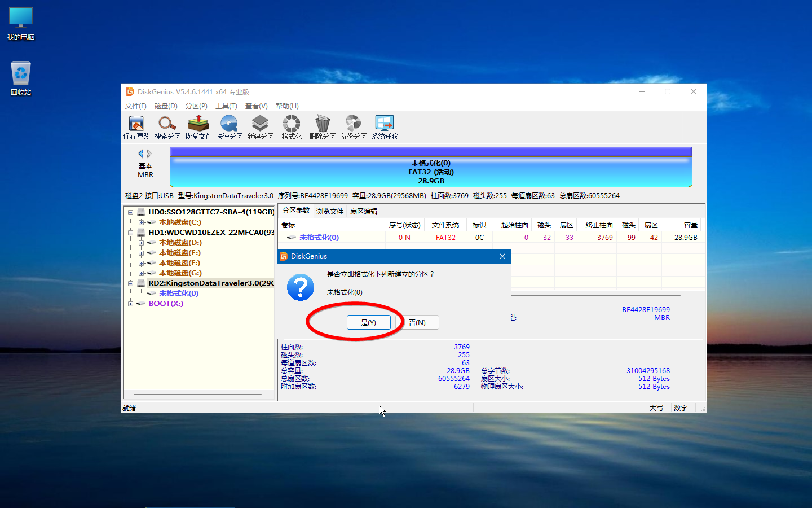Open the 备份分区 backup tool
The image size is (812, 508).
(354, 128)
